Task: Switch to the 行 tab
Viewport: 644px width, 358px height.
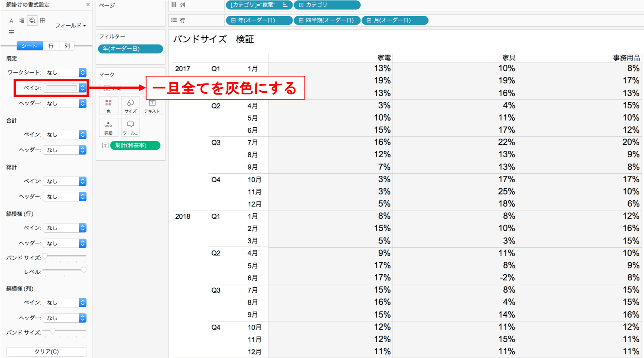Action: [x=51, y=46]
